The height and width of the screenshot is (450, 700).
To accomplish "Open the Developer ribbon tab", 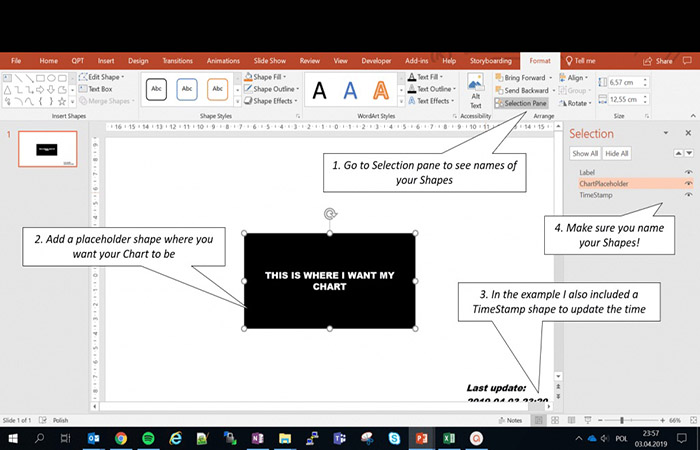I will click(x=376, y=61).
